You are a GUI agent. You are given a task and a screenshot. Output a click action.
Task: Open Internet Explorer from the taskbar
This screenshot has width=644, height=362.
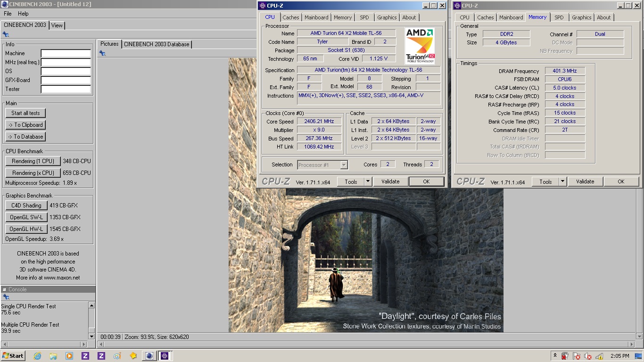(37, 356)
